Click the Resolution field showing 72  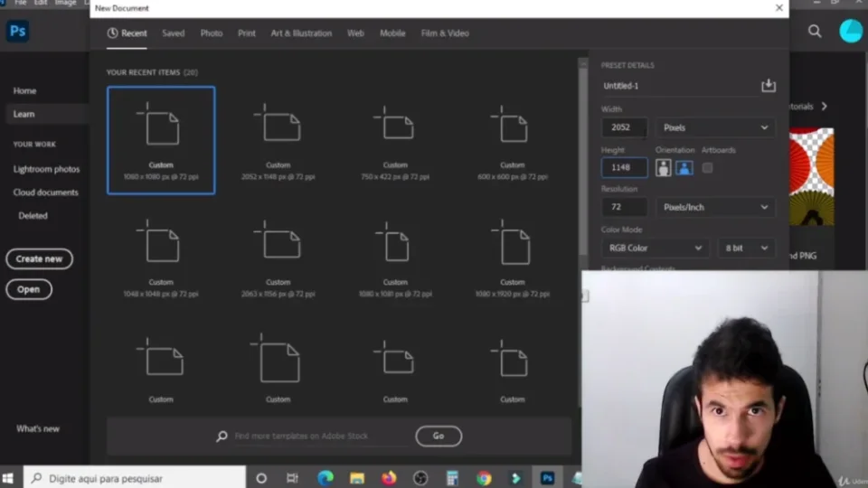(x=624, y=208)
